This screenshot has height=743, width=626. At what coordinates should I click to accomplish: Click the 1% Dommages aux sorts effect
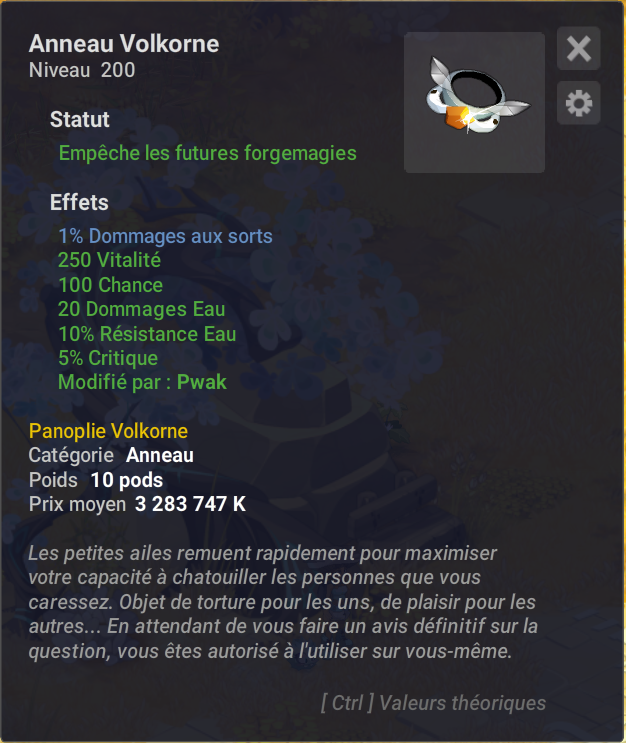pos(165,236)
